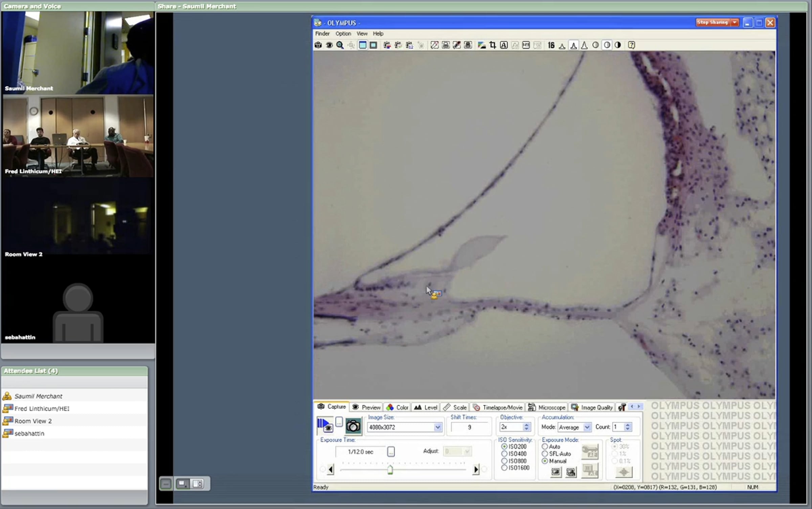Click the color gradient image icon in the toolbar

tap(481, 45)
